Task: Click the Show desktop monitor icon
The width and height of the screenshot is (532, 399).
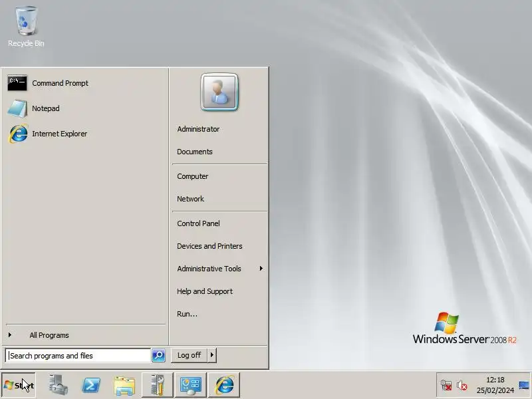Action: tap(524, 385)
